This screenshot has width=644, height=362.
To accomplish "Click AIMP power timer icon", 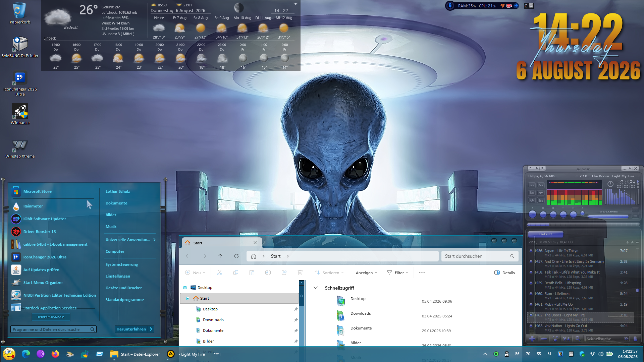I will click(610, 184).
